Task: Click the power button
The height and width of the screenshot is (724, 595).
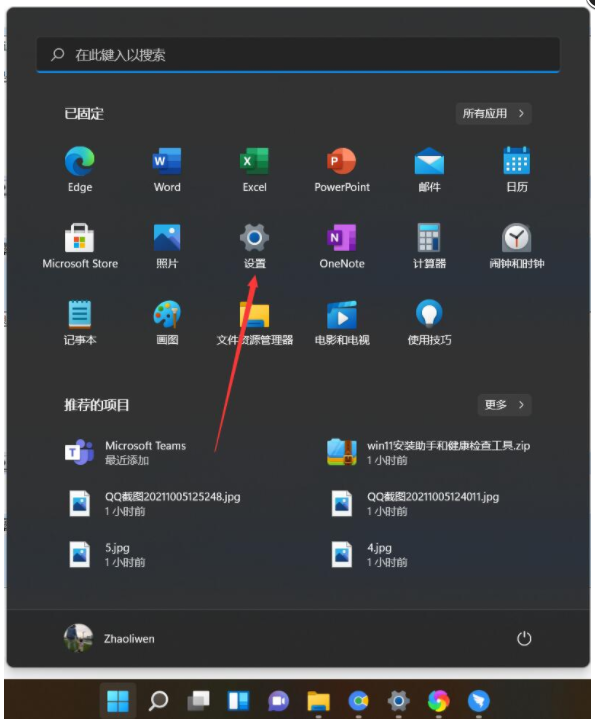Action: click(523, 639)
